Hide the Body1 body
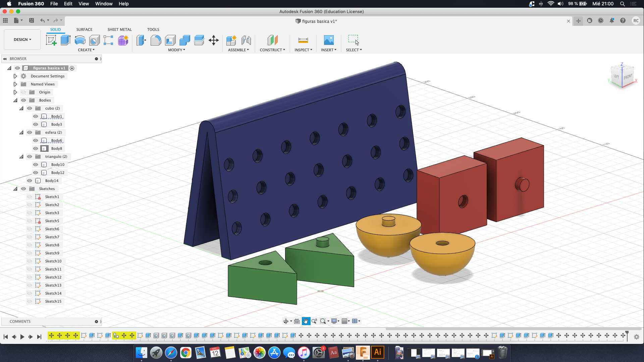This screenshot has height=362, width=644. coord(35,116)
